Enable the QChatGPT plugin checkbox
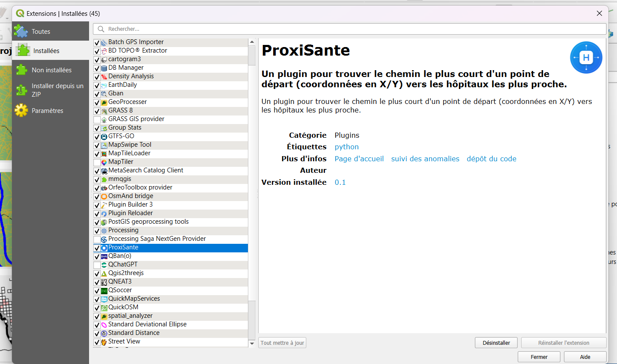 [97, 265]
